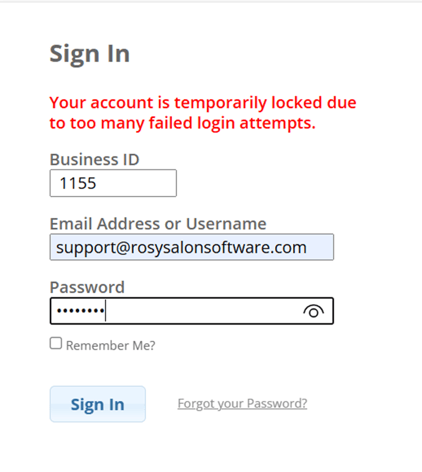Click the blue Sign In button

(x=98, y=404)
